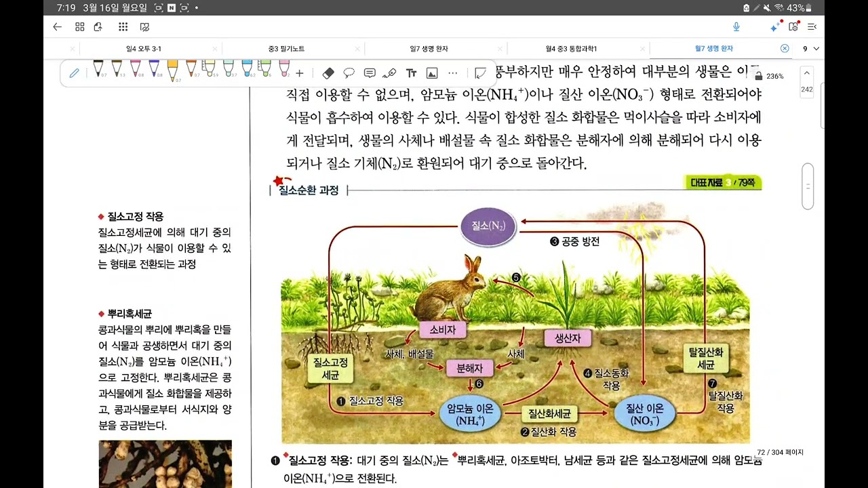
Task: Switch to middle '일7 생명 완자' tab
Action: 429,49
